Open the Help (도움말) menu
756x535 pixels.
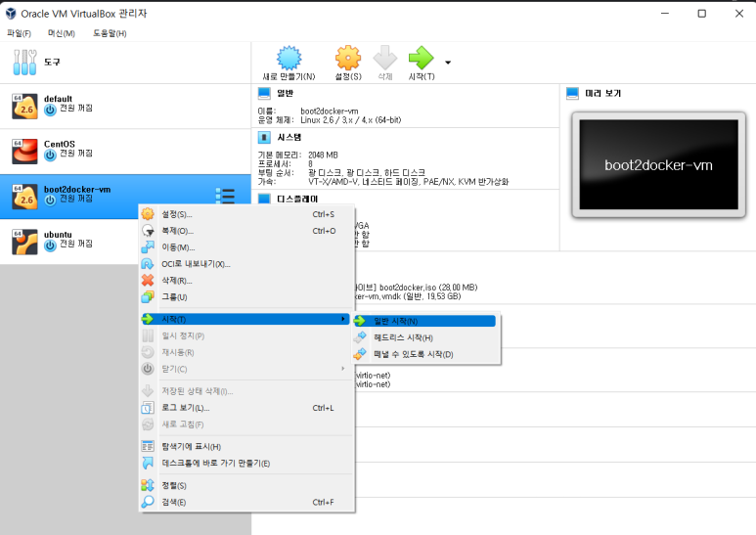tap(110, 33)
